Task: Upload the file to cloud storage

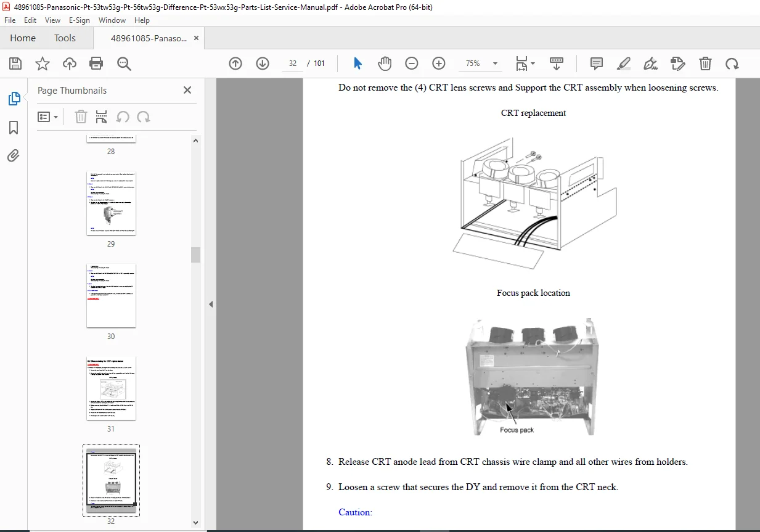Action: click(x=70, y=63)
